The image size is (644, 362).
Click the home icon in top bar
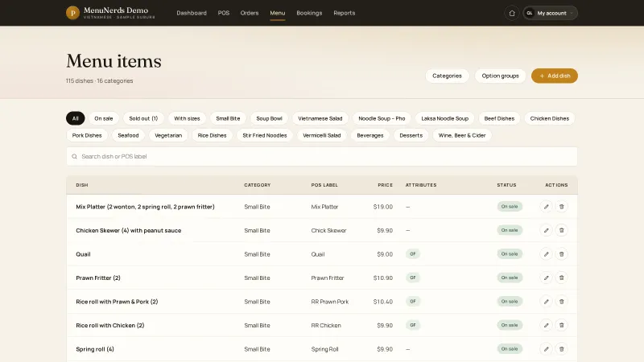tap(512, 13)
